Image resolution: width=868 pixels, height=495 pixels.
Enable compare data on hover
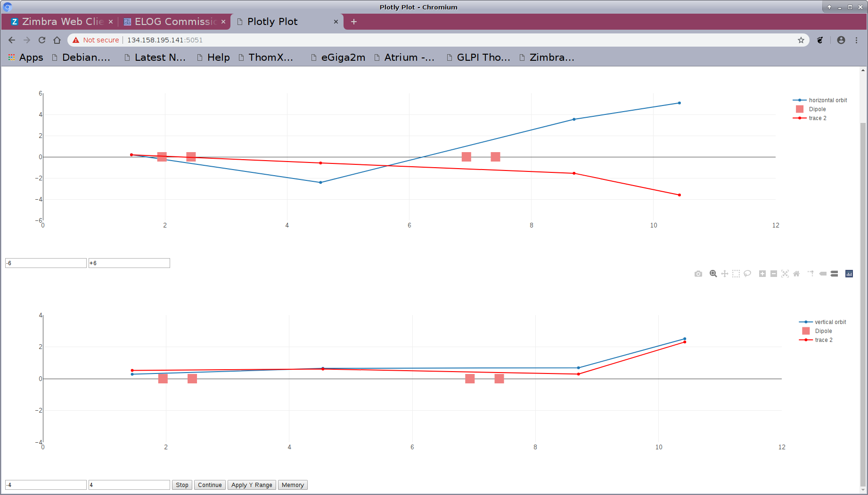pos(834,274)
